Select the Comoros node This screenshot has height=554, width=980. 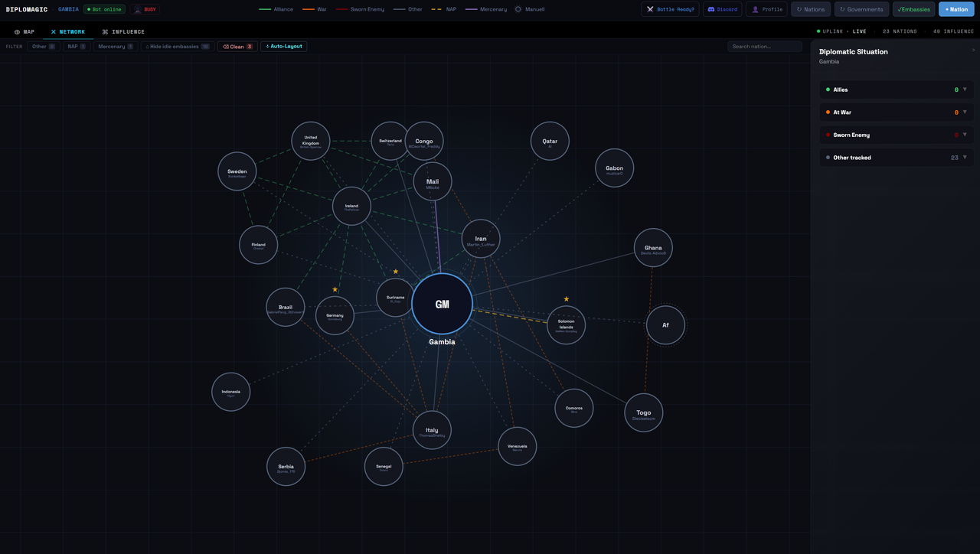[574, 409]
